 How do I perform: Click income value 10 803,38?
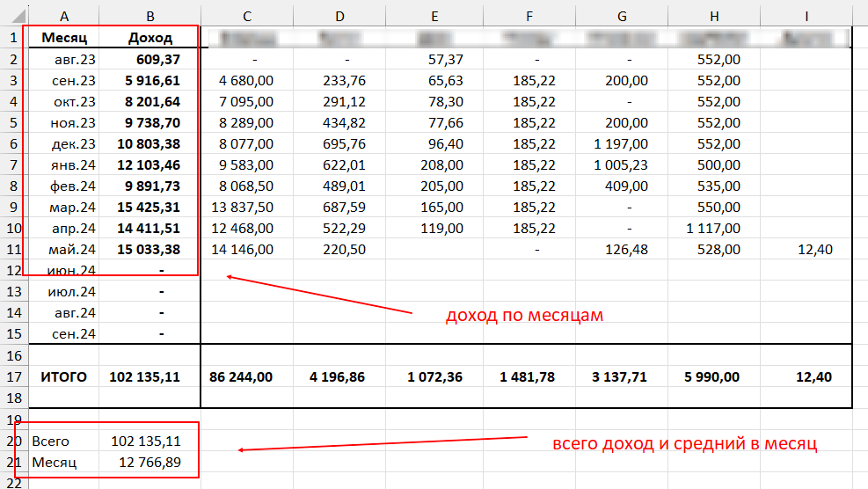(x=150, y=143)
